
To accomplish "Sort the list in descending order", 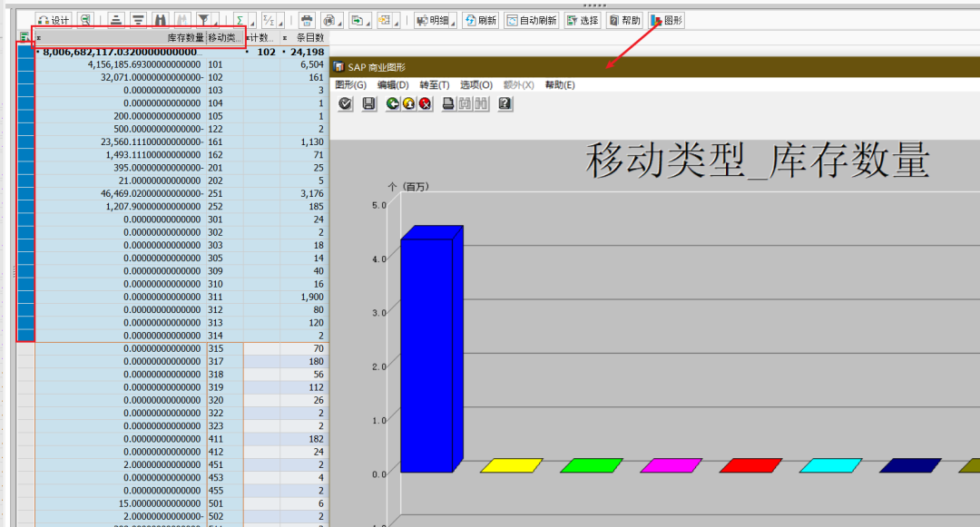I will [138, 21].
